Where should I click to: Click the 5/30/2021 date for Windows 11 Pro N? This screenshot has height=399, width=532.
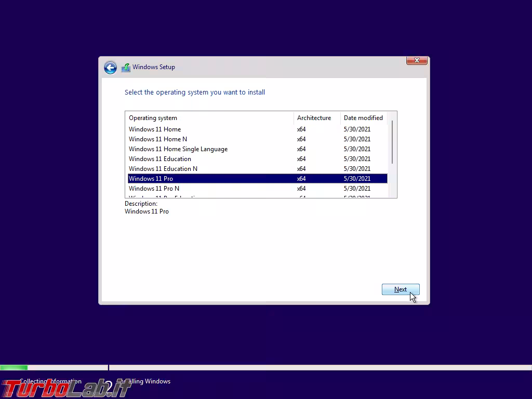coord(357,189)
